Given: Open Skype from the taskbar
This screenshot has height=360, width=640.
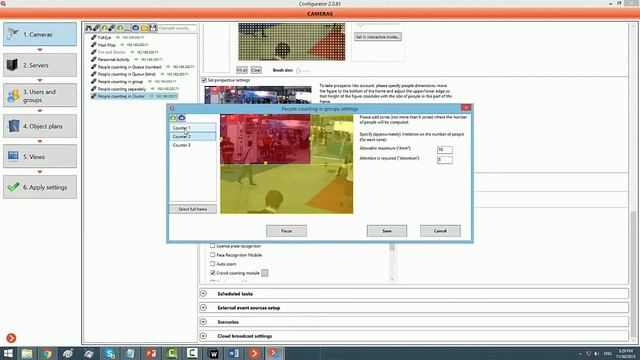Looking at the screenshot, I should (x=110, y=353).
